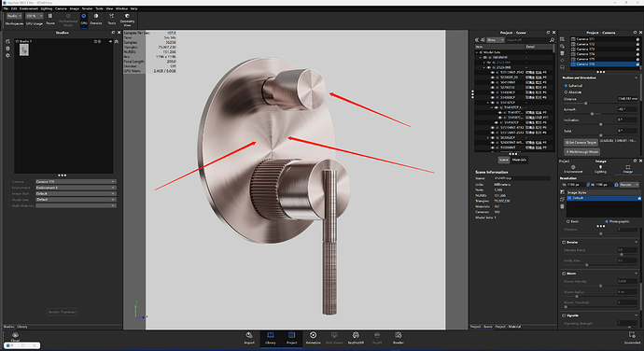Click the Denoise ribbon icon
Viewport: 644px width, 351px height.
click(96, 19)
